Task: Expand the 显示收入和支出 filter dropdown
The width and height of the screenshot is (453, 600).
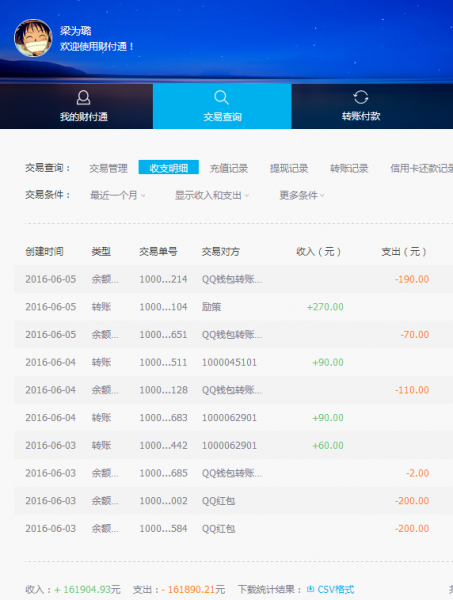Action: tap(212, 195)
